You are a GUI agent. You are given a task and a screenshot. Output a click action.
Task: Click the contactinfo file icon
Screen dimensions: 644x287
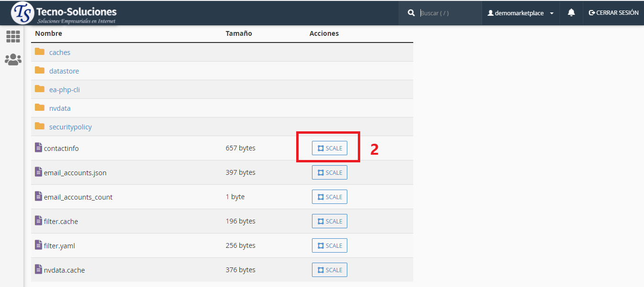pos(39,148)
